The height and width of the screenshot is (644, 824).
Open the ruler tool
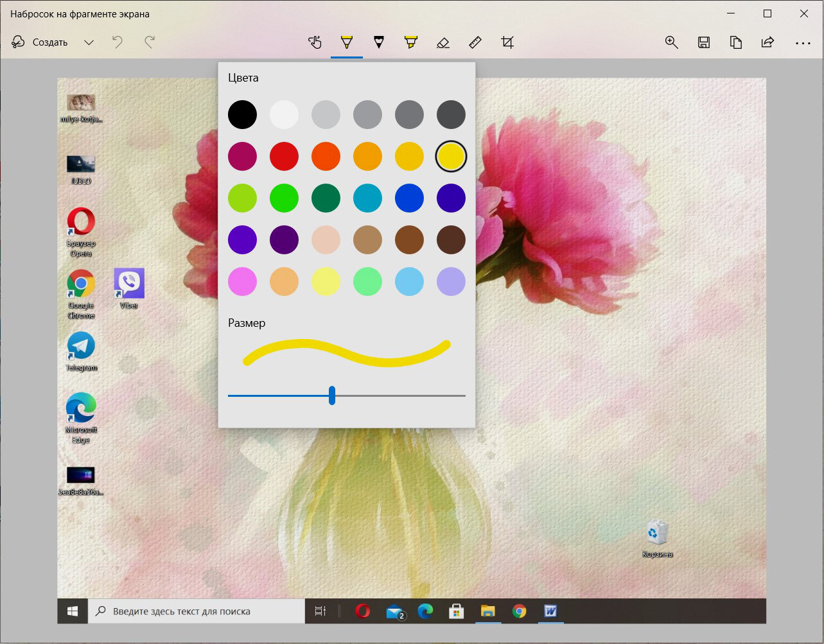click(x=475, y=42)
